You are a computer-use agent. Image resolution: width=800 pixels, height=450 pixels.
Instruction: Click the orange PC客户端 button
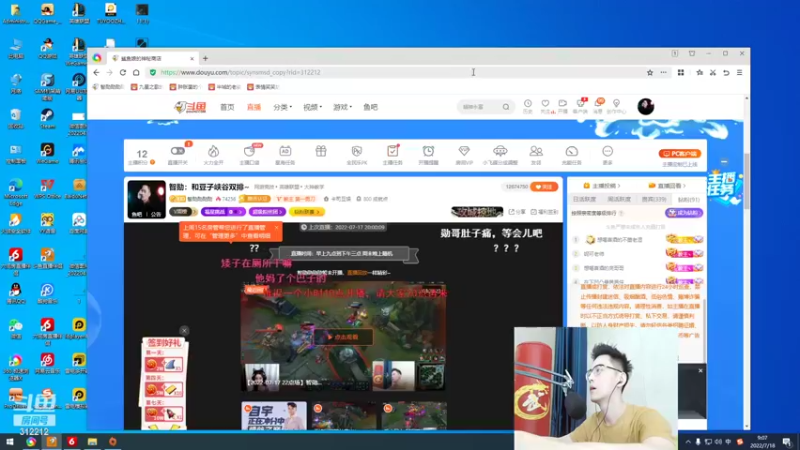tap(680, 154)
